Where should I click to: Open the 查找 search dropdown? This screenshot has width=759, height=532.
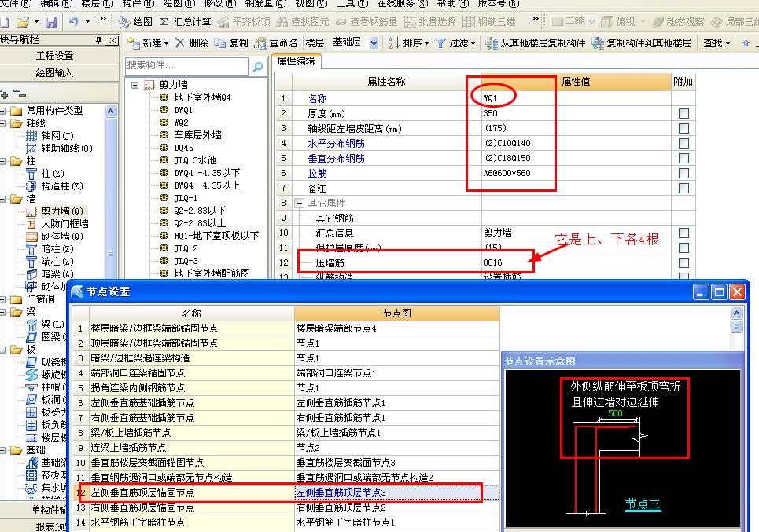(717, 43)
